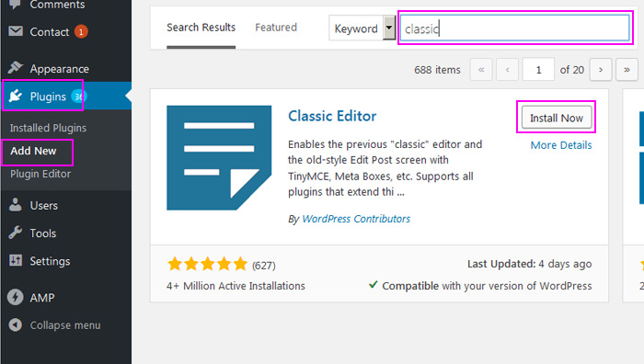Open the Settings menu
The image size is (644, 364).
(50, 261)
